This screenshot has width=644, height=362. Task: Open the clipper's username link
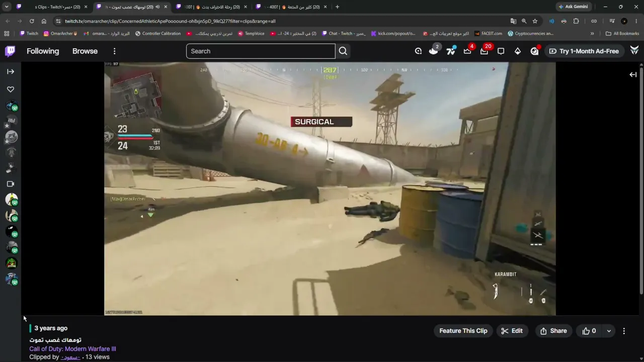click(70, 357)
